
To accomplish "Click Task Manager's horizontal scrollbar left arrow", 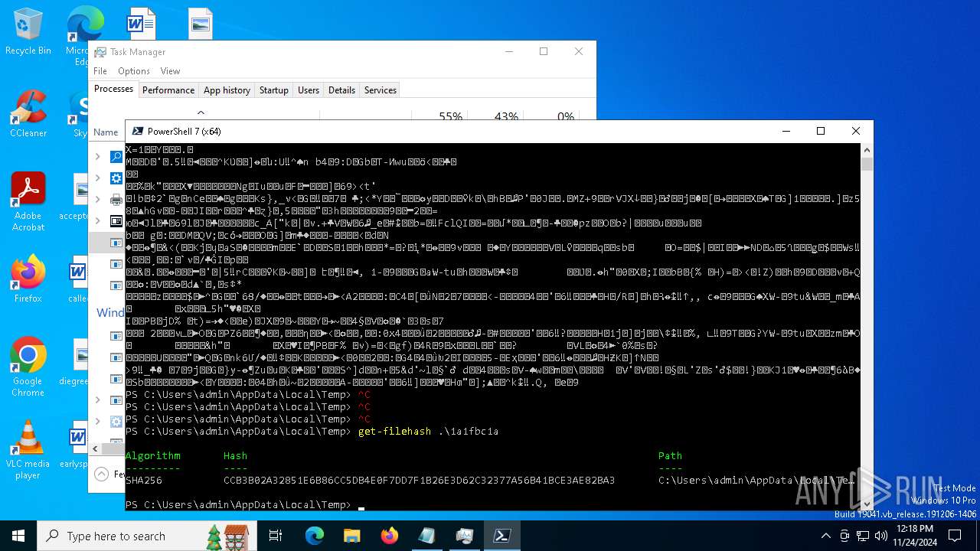I will (96, 448).
